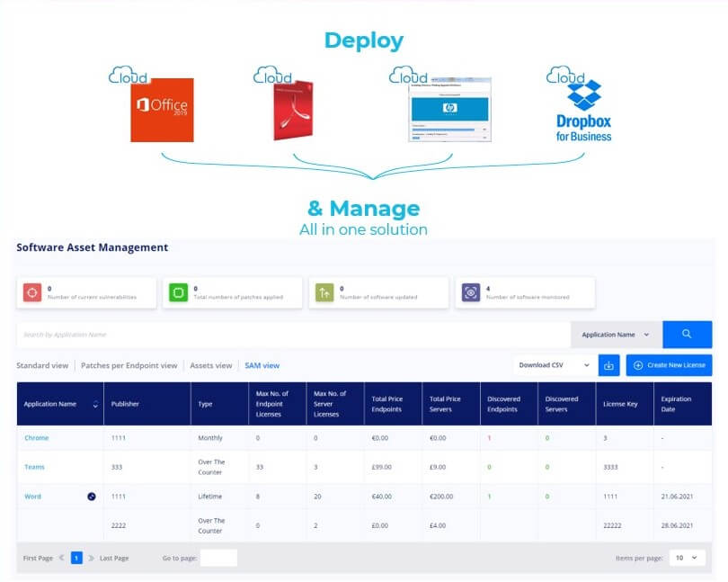Click the £4.00 server price cell
Image resolution: width=728 pixels, height=582 pixels.
(438, 525)
